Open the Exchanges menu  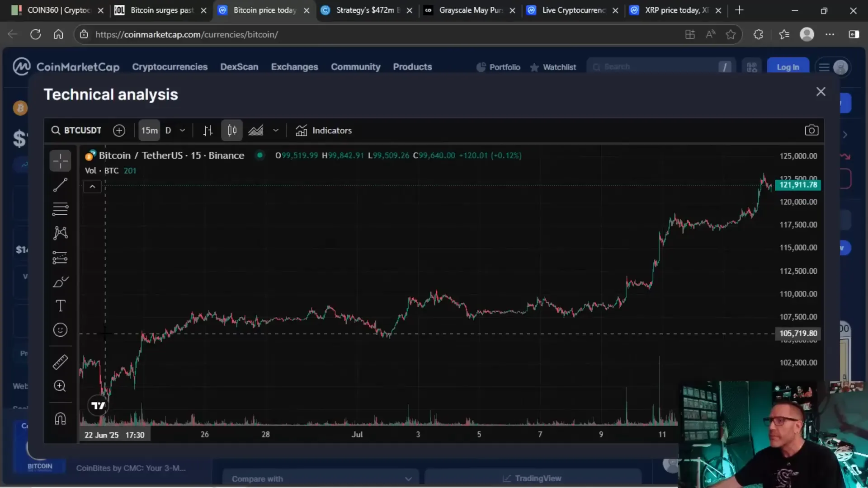294,67
